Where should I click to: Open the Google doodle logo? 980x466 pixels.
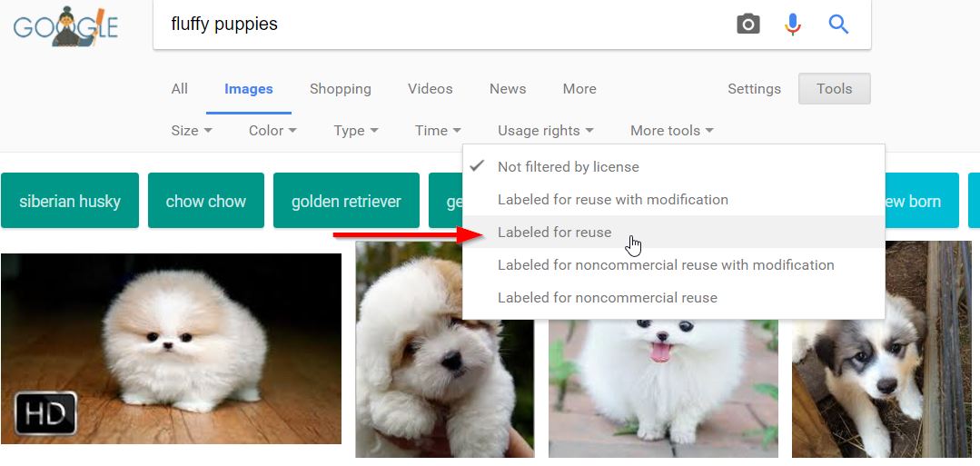65,27
